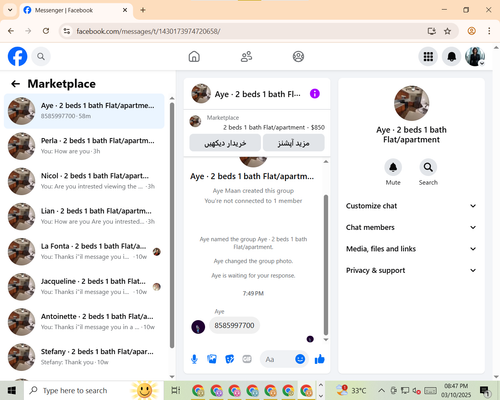Open the Facebook search magnifier
Viewport: 500px width, 400px height.
[x=41, y=57]
